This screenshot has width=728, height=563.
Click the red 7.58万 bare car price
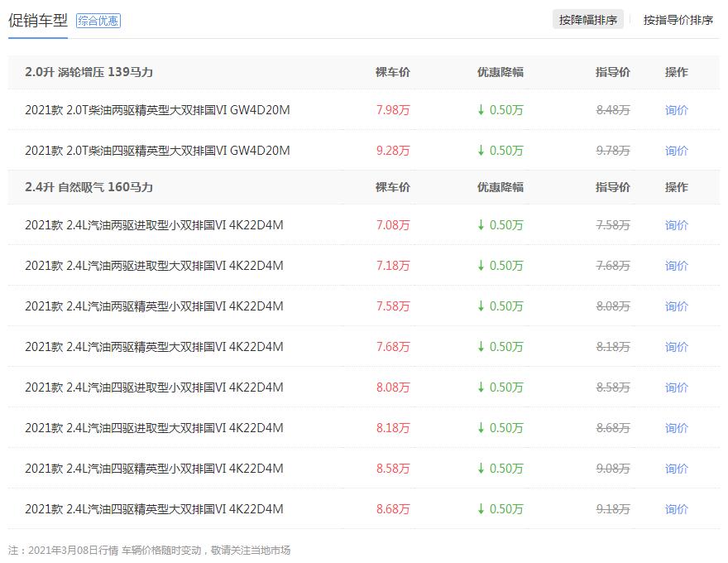coord(393,306)
